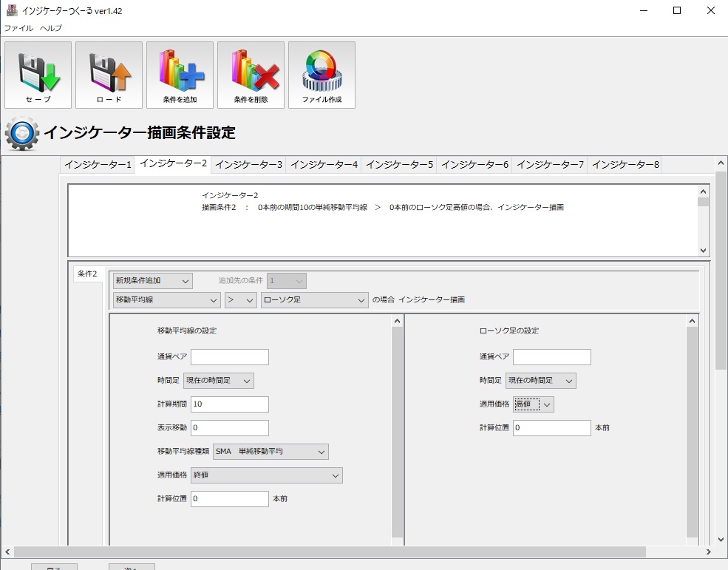The image size is (728, 570).
Task: Open the ヘルプ menu
Action: pos(51,28)
